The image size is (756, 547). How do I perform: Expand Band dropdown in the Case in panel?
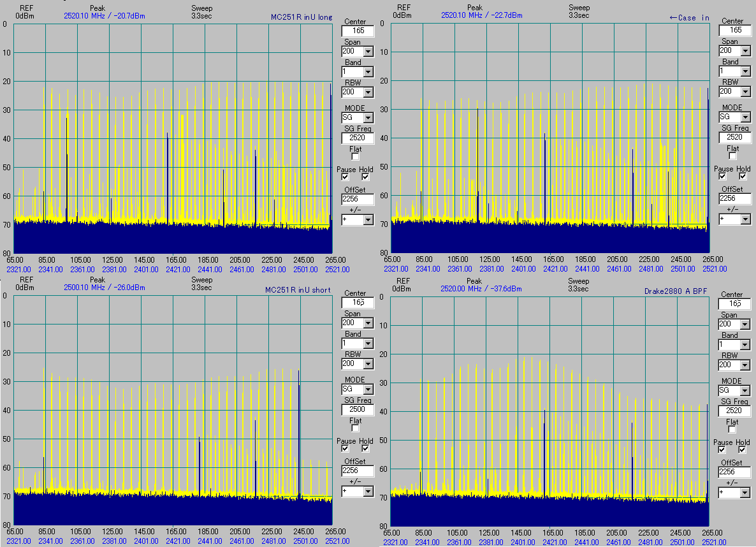[745, 71]
